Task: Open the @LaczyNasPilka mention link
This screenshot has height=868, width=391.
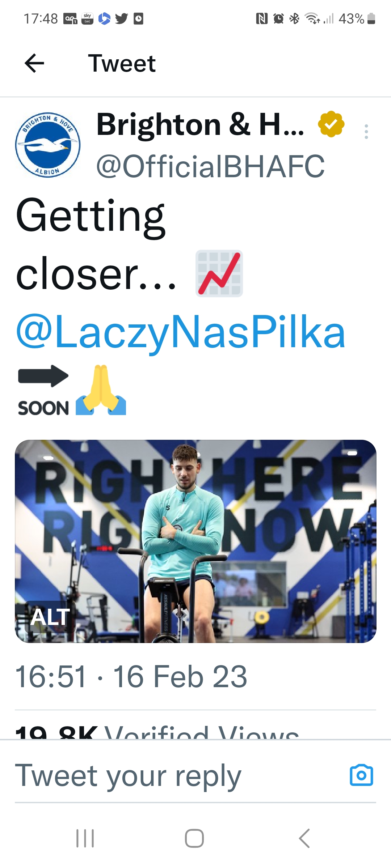Action: point(181,332)
